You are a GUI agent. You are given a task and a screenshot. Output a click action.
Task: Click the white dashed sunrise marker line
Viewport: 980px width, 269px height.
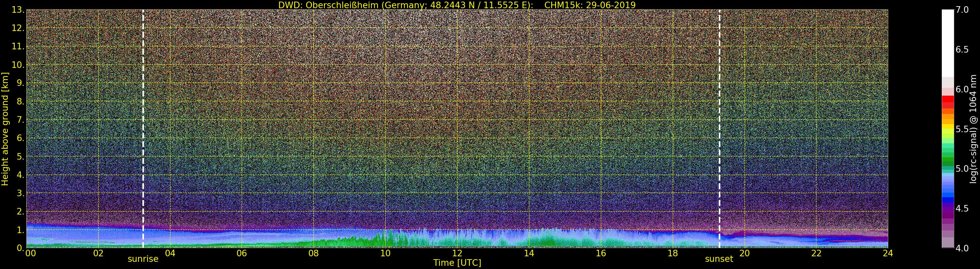click(143, 129)
